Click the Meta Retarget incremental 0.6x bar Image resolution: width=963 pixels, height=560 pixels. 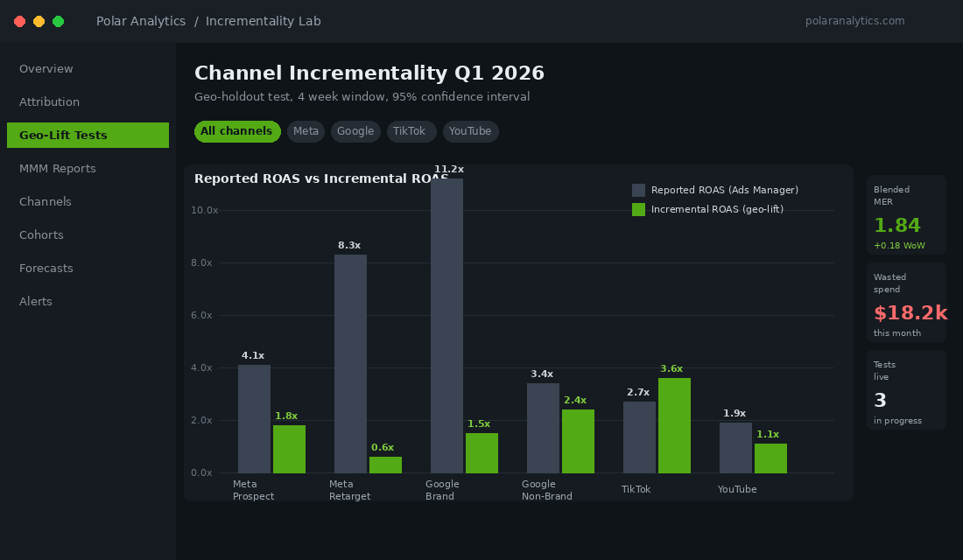(x=386, y=465)
